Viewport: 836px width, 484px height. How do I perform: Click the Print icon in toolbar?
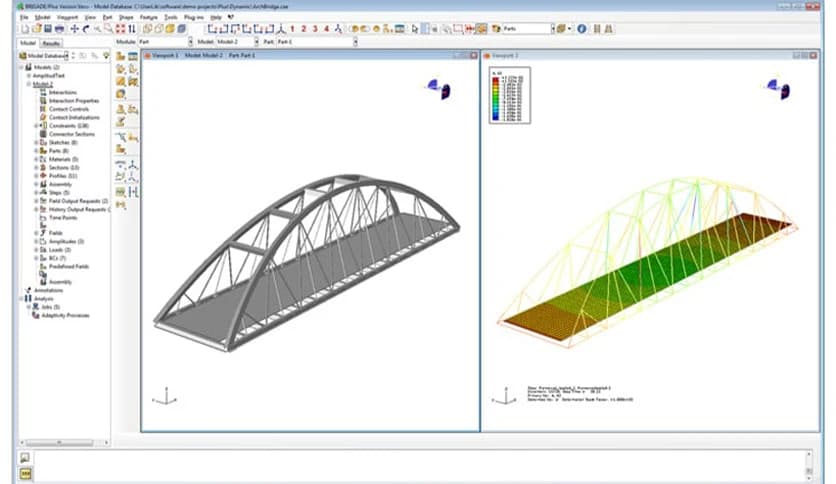coord(57,29)
